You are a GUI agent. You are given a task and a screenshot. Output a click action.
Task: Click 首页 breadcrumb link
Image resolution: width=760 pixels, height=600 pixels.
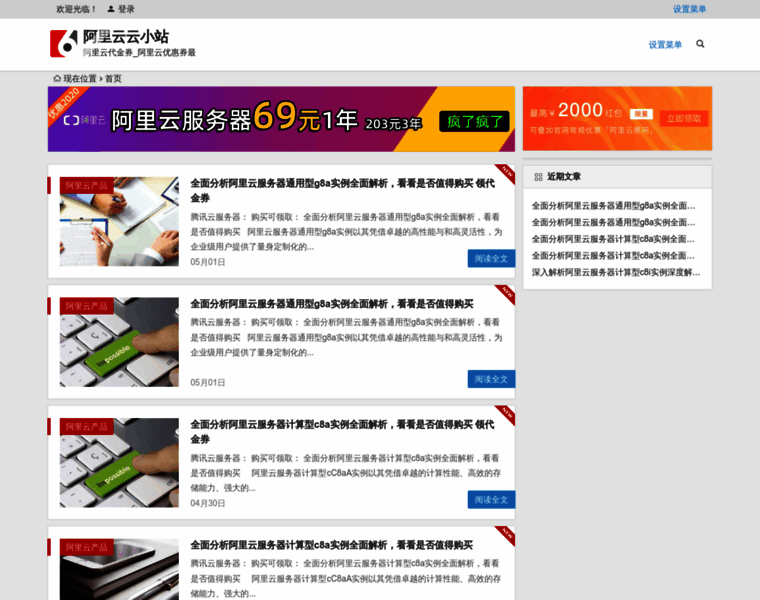113,79
